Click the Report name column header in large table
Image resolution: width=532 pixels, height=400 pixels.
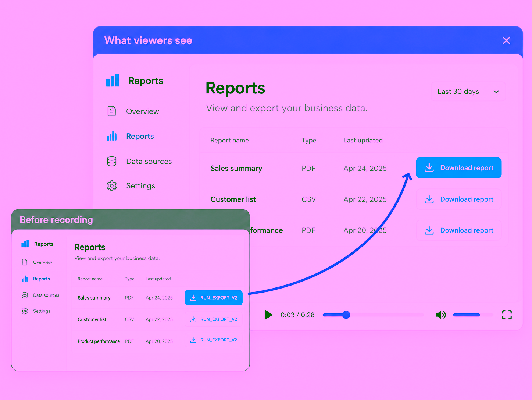(229, 140)
